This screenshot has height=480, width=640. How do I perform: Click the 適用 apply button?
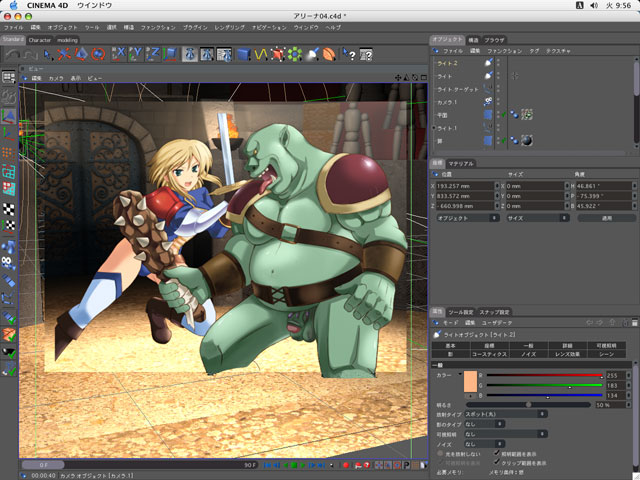[607, 218]
